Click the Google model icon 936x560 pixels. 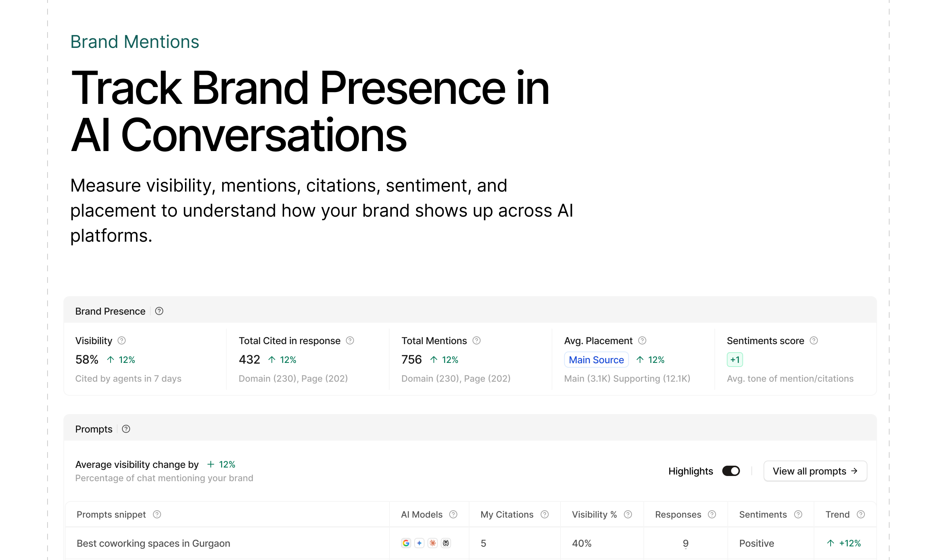coord(406,543)
